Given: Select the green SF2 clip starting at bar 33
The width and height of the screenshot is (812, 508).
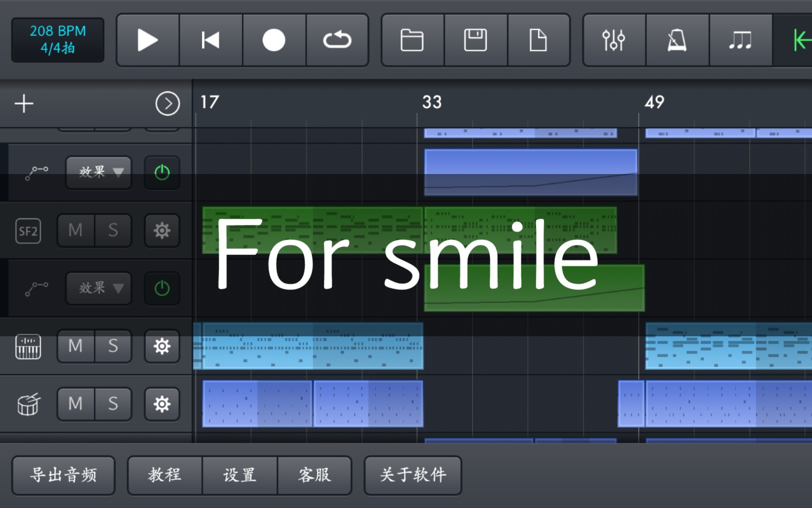Looking at the screenshot, I should click(521, 230).
